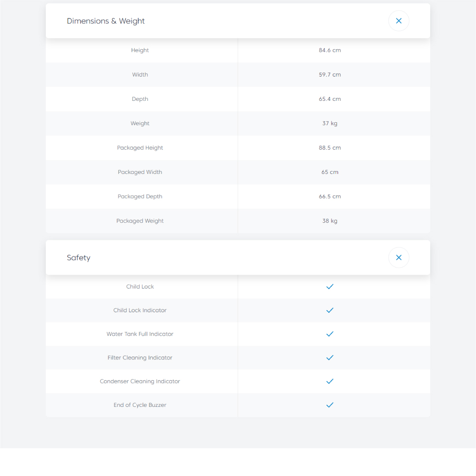Click the Water Tank Full Indicator checkmark
Image resolution: width=476 pixels, height=476 pixels.
[330, 334]
